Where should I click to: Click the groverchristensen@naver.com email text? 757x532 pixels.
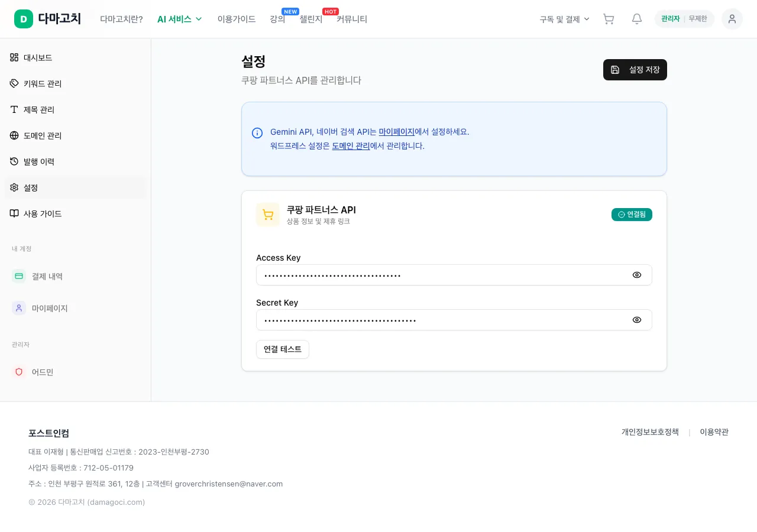coord(229,484)
